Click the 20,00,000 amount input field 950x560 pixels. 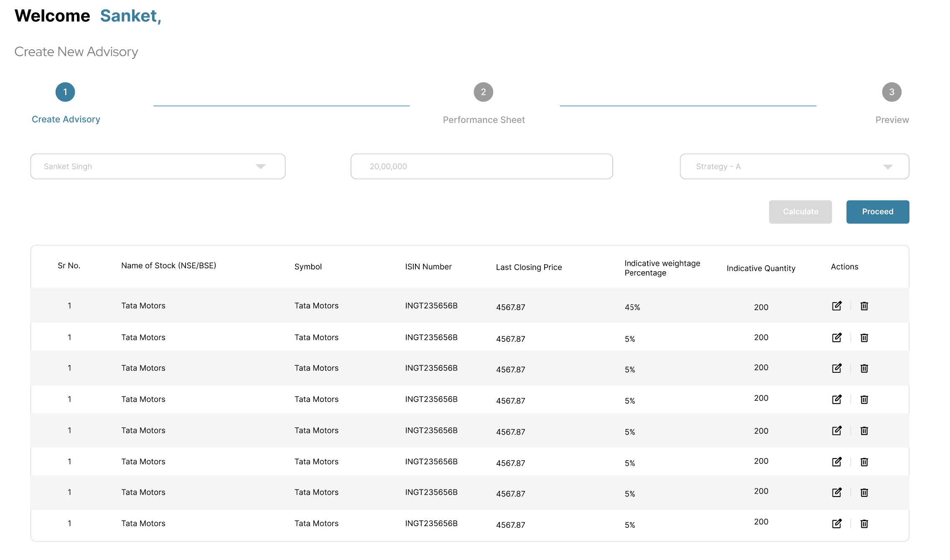[481, 166]
